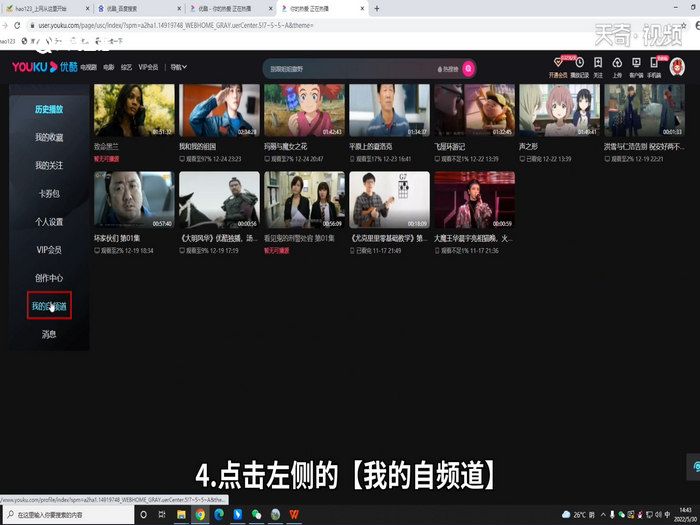Open 创作中心 in the left sidebar

49,278
